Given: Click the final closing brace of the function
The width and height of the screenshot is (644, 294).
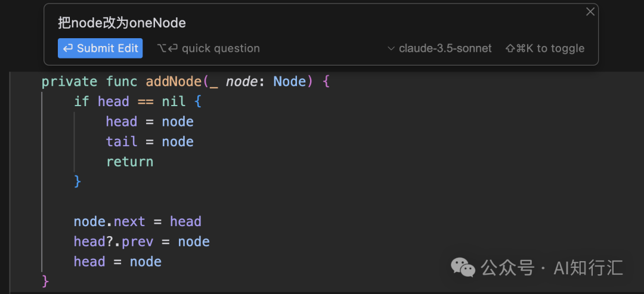Looking at the screenshot, I should (x=45, y=281).
